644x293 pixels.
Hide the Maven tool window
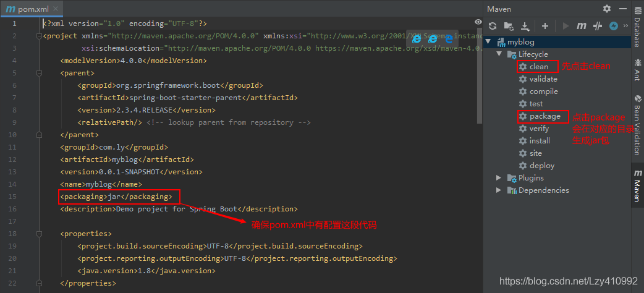coord(623,9)
